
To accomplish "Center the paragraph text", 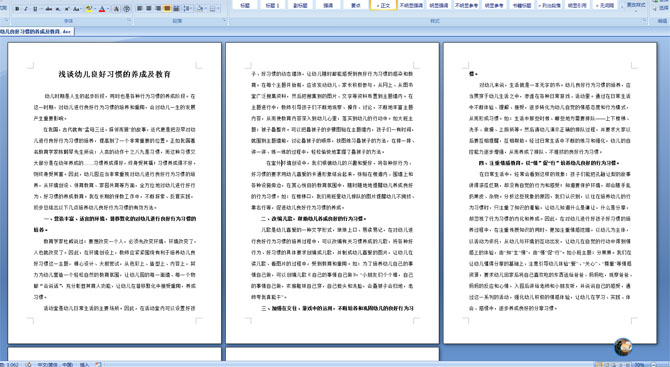I will pyautogui.click(x=149, y=8).
